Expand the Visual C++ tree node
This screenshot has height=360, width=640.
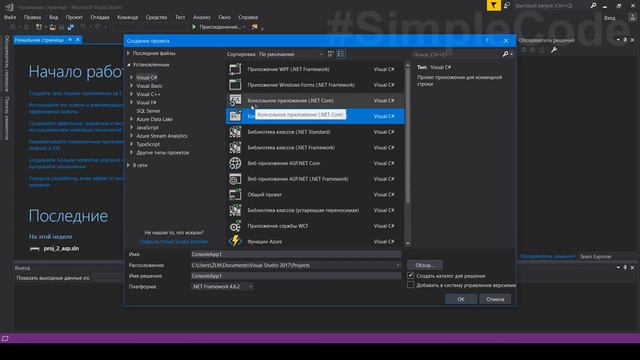(x=131, y=94)
